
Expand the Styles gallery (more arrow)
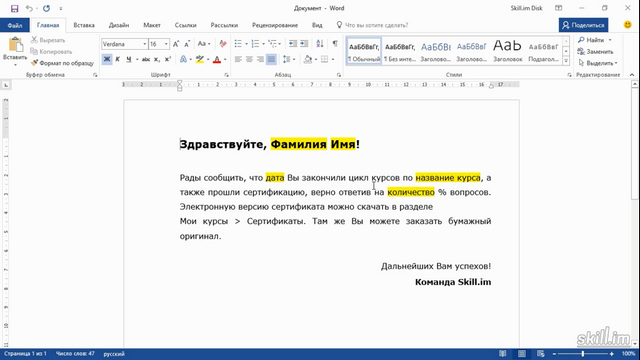(x=566, y=61)
